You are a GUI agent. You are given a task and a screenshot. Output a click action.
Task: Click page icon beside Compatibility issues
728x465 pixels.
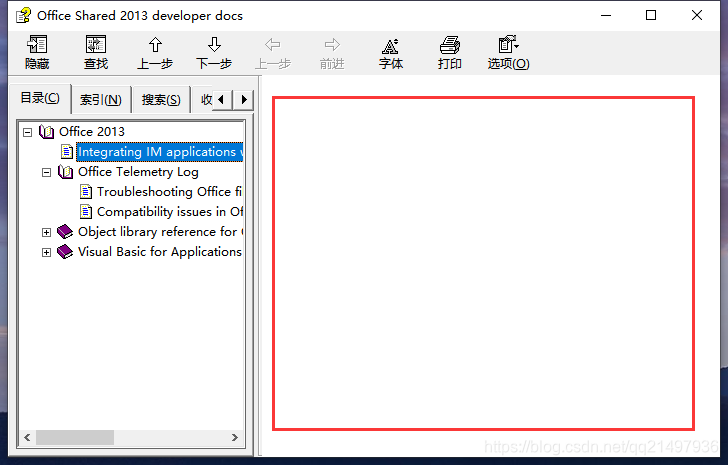pyautogui.click(x=86, y=212)
